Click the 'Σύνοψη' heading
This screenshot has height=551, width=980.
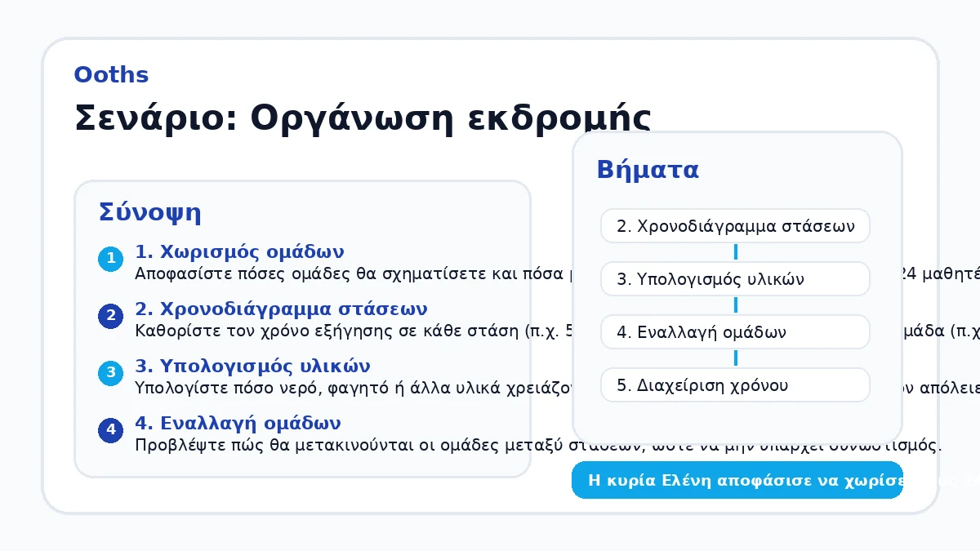point(149,213)
